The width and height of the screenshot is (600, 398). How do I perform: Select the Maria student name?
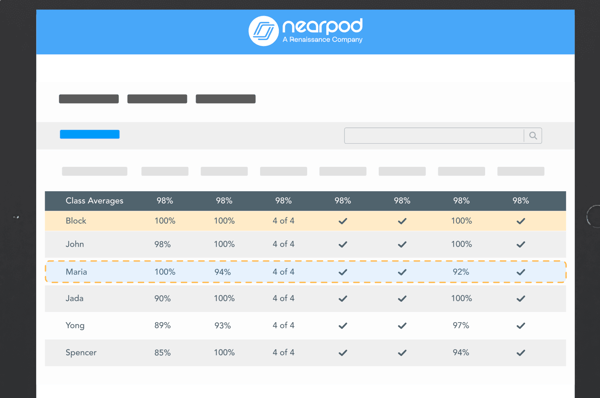coord(76,272)
